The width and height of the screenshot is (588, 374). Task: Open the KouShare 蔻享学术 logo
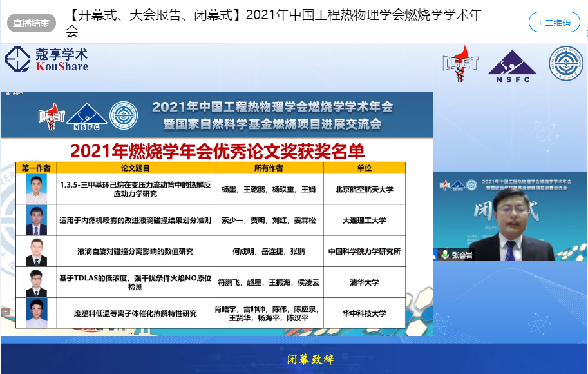[x=46, y=59]
